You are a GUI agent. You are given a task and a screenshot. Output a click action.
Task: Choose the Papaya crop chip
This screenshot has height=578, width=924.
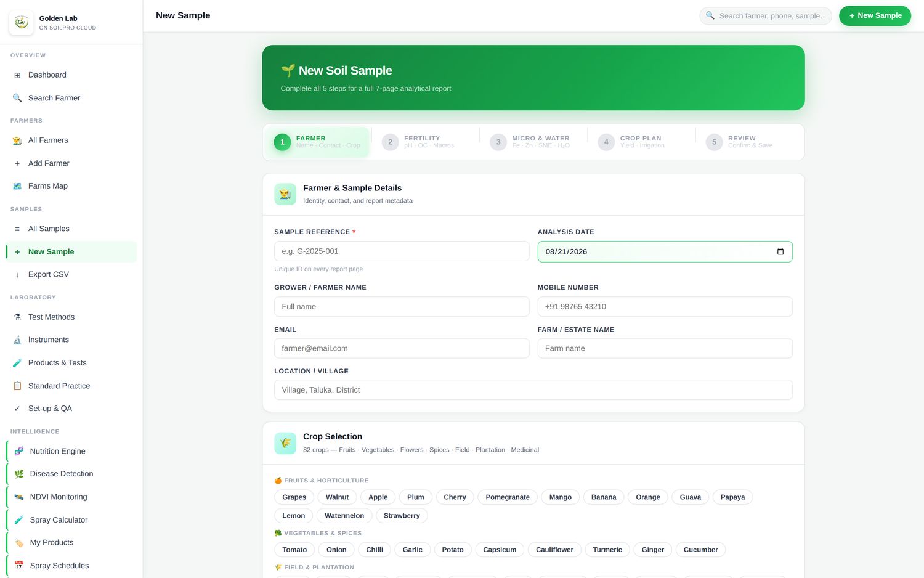click(733, 497)
